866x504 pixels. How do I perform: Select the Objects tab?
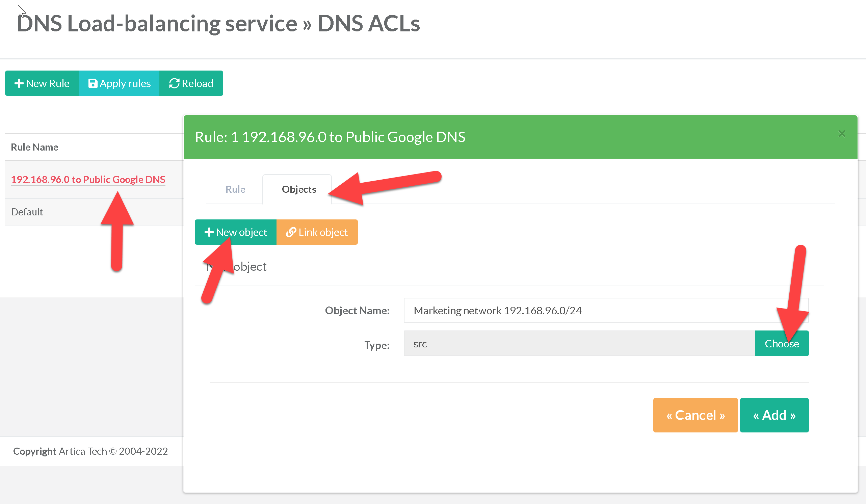[x=299, y=189]
